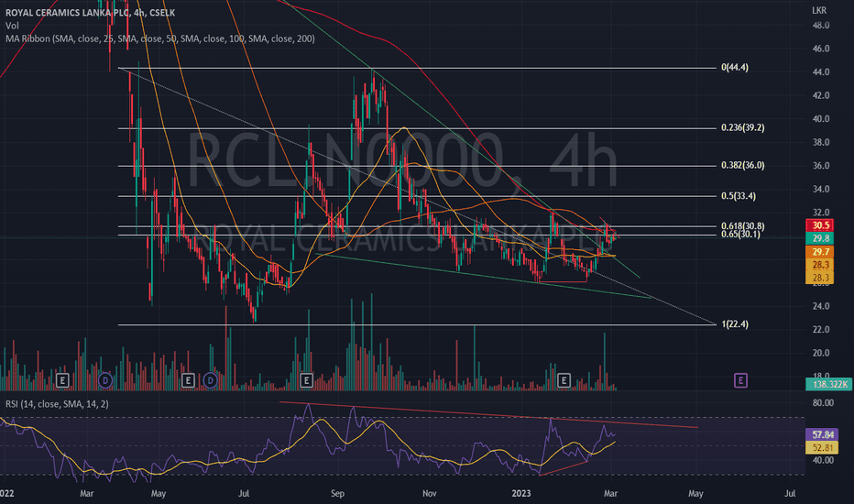Select the Fibonacci 0.236(39.2) level label

(743, 127)
